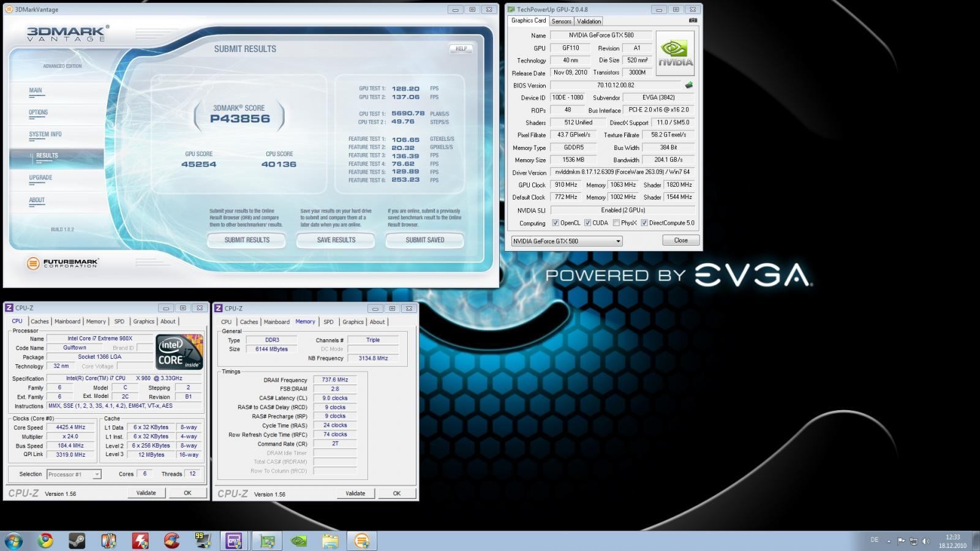
Task: Click Validate in right CPU-Z memory window
Action: click(355, 493)
